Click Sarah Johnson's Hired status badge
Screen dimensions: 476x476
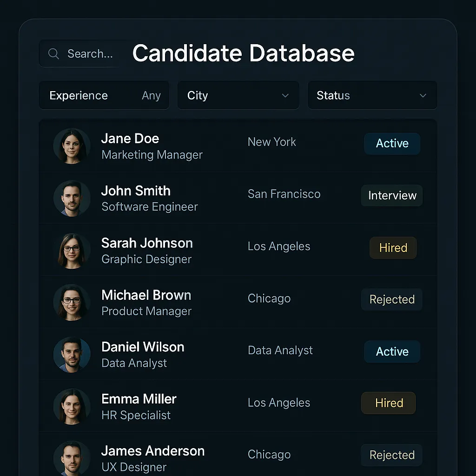393,248
